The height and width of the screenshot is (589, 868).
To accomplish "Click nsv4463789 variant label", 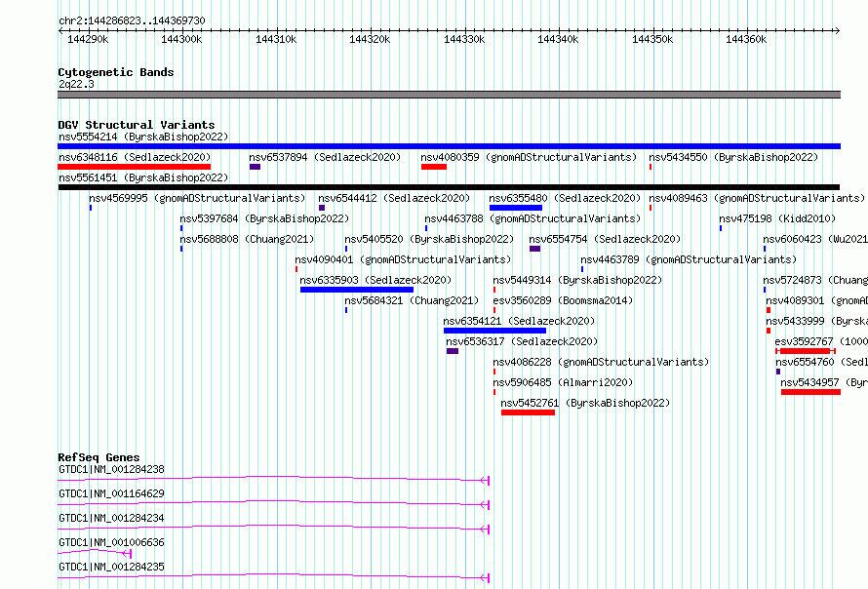I will [x=689, y=259].
